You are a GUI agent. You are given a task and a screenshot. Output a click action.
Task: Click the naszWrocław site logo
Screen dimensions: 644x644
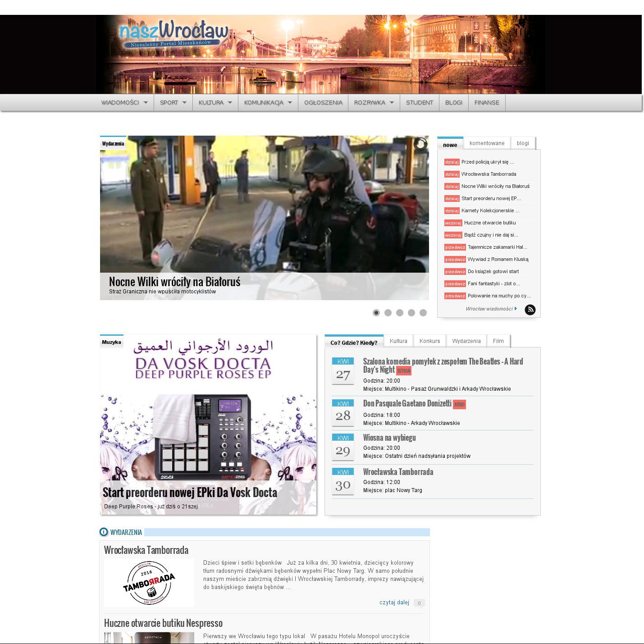click(174, 34)
